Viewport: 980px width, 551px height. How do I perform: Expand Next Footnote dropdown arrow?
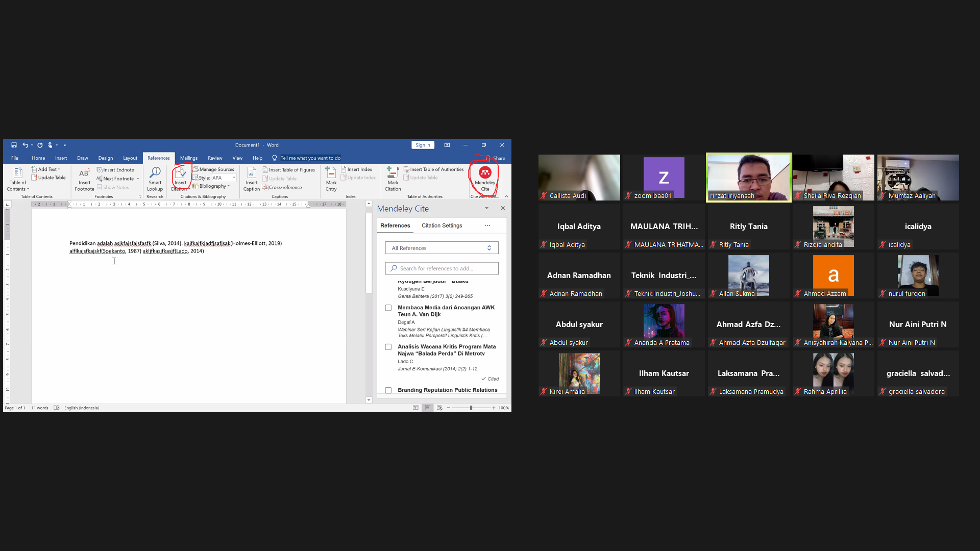point(138,179)
